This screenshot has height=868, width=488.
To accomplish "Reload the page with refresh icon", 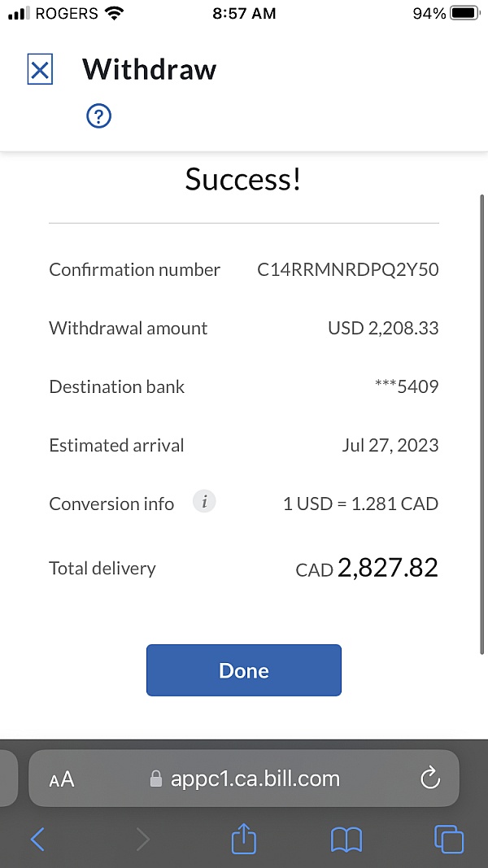I will 429,779.
